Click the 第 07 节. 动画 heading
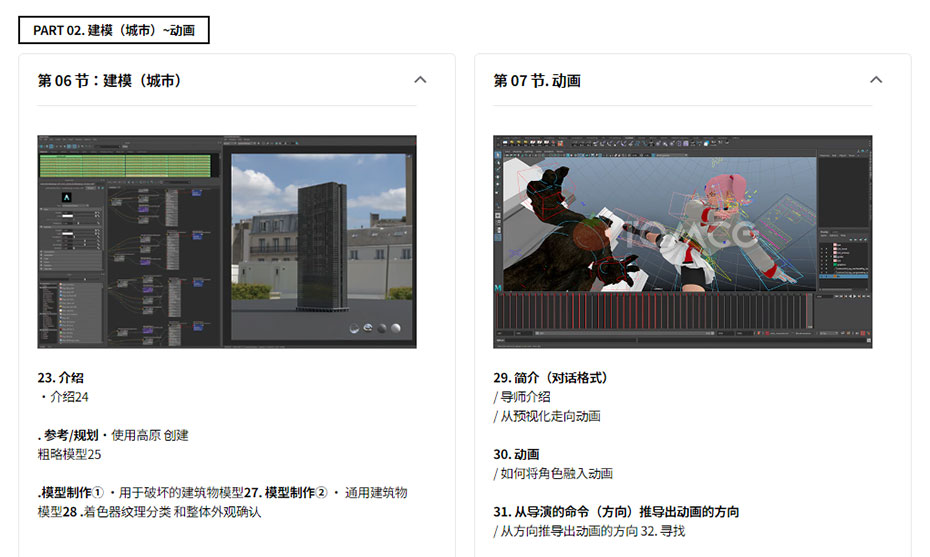930x557 pixels. pyautogui.click(x=537, y=81)
